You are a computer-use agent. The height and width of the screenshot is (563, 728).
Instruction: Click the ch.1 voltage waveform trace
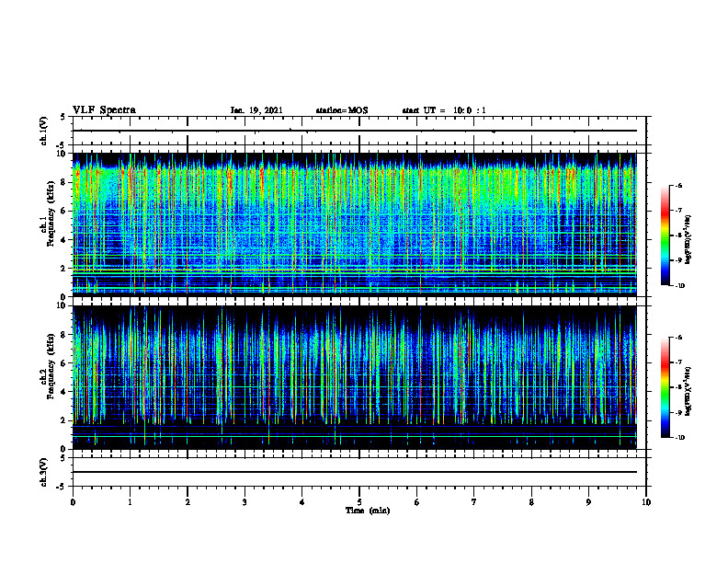point(355,131)
